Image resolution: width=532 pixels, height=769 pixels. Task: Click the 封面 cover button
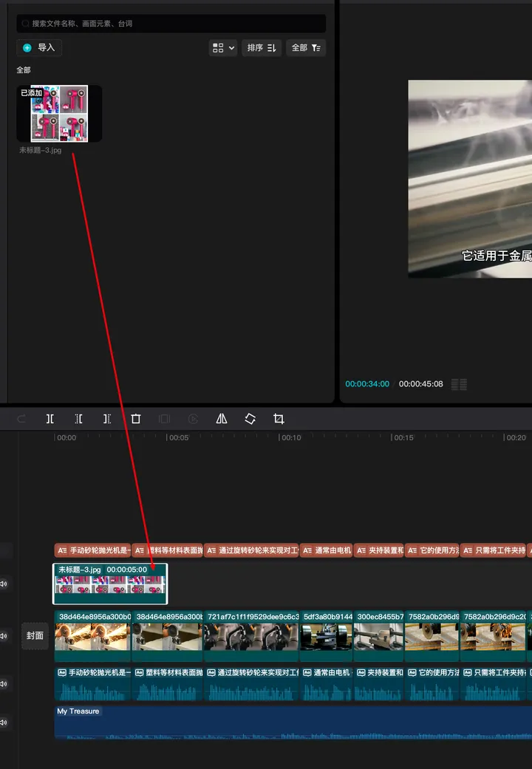coord(35,635)
